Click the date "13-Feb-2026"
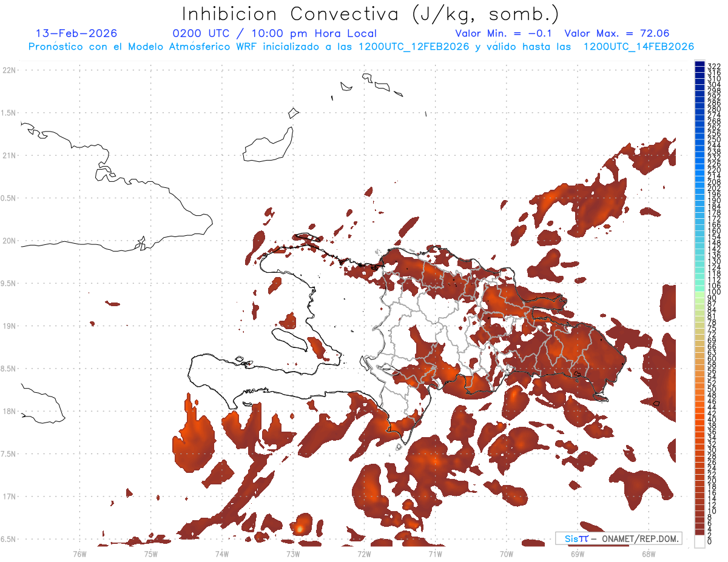Screen dimensions: 728x562 pos(76,33)
